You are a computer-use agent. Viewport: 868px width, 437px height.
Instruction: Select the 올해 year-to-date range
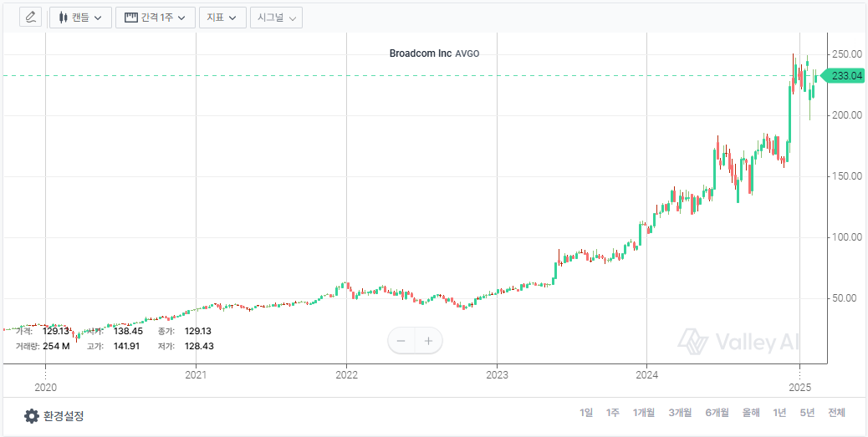pos(751,413)
